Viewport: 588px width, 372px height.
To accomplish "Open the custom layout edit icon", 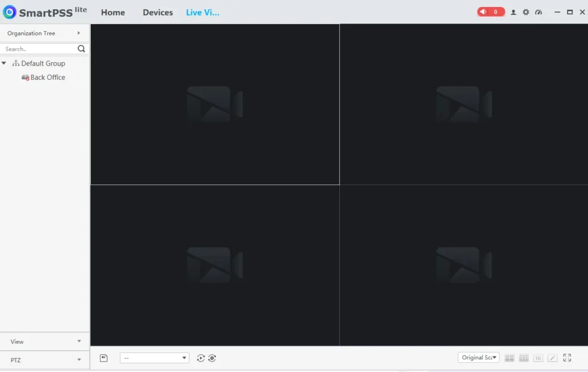I will point(552,358).
